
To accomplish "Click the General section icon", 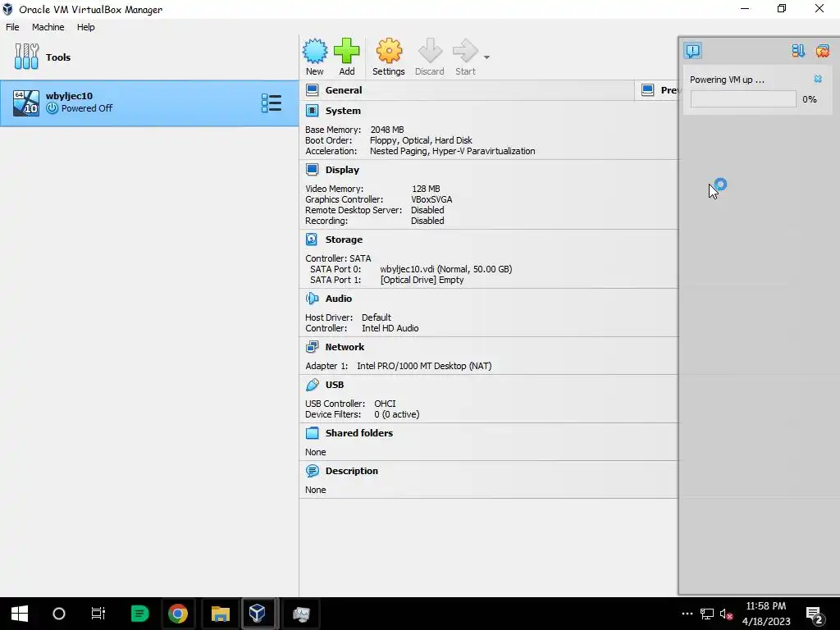I will (312, 90).
